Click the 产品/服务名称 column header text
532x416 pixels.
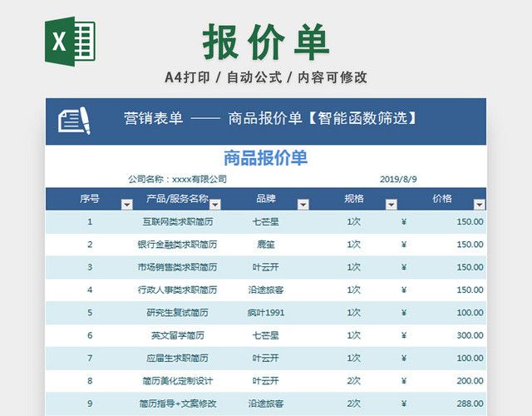[x=177, y=198]
